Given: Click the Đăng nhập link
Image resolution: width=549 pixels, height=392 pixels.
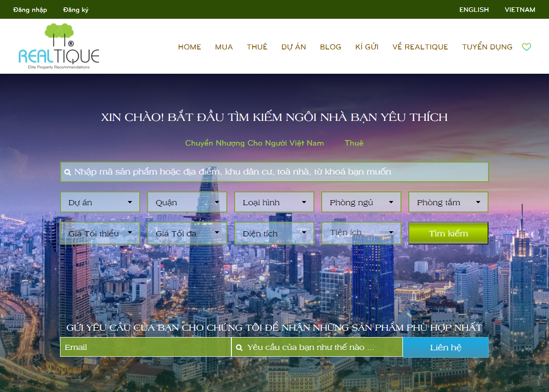Looking at the screenshot, I should [30, 10].
